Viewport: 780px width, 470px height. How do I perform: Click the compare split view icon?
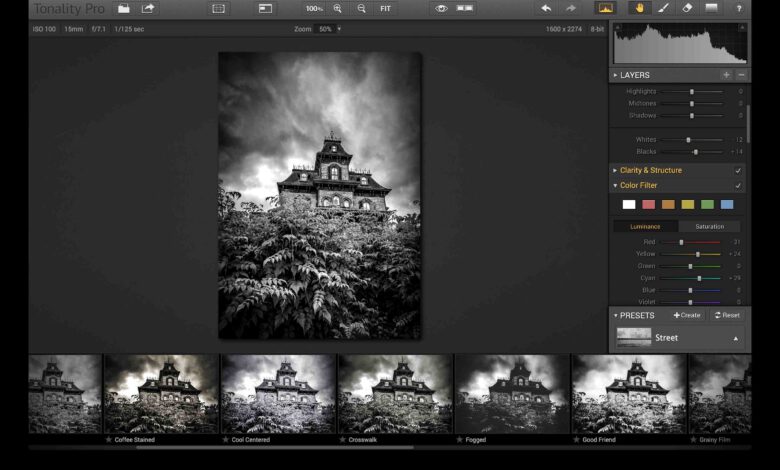(x=465, y=8)
